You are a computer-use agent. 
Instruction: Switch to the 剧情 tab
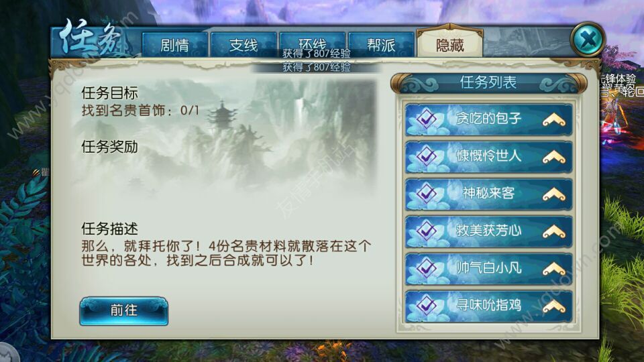174,44
